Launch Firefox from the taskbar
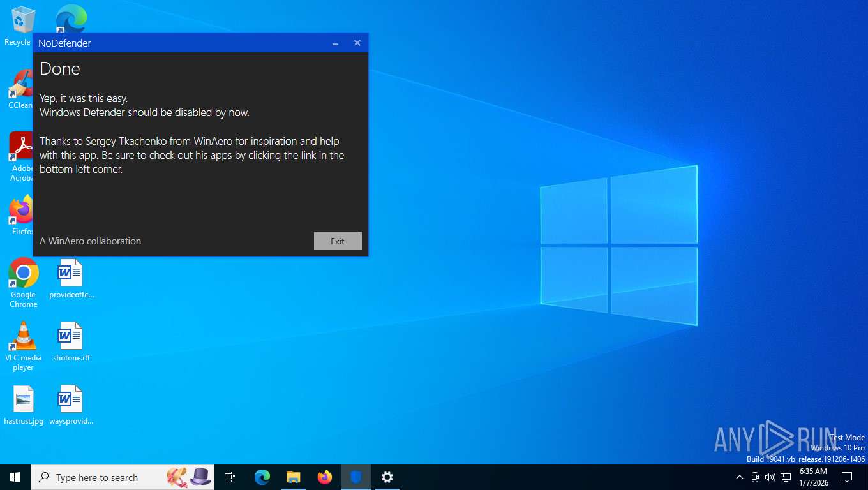 tap(325, 477)
